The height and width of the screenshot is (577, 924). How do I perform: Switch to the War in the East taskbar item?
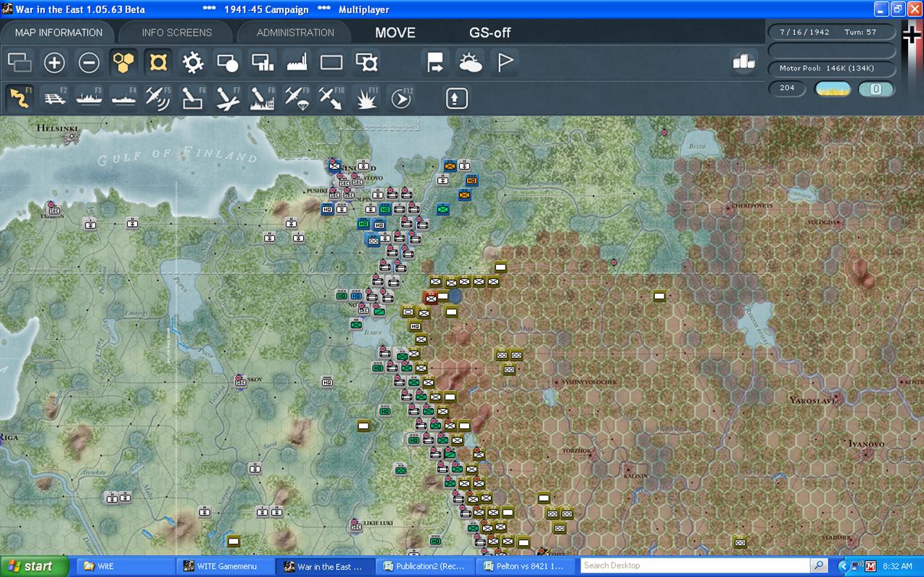point(326,566)
